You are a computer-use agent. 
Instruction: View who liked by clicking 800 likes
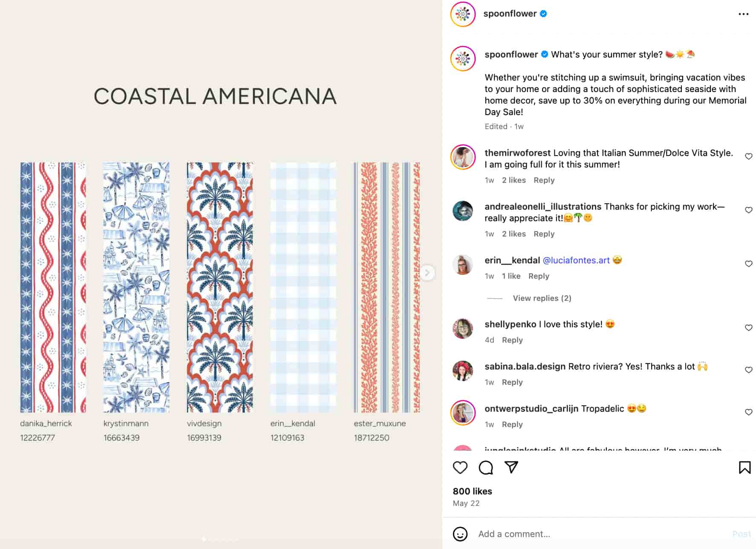coord(473,491)
